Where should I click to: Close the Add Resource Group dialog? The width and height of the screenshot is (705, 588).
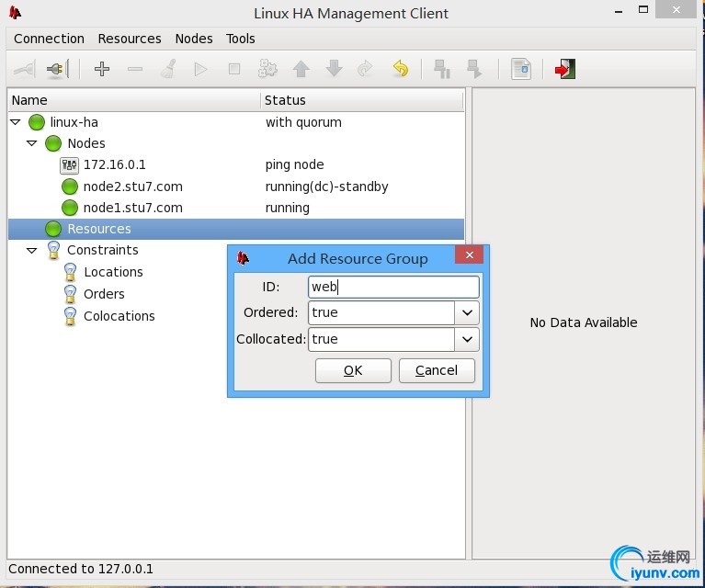pyautogui.click(x=470, y=254)
